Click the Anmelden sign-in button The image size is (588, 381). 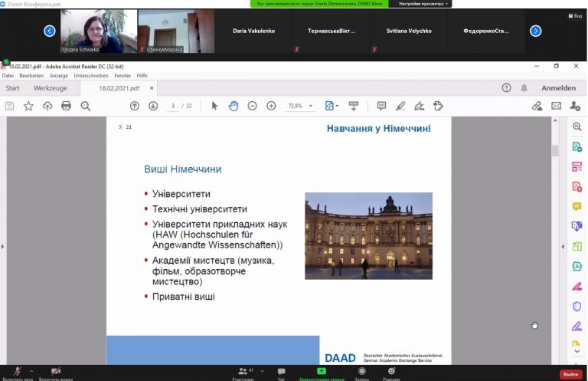pyautogui.click(x=558, y=87)
